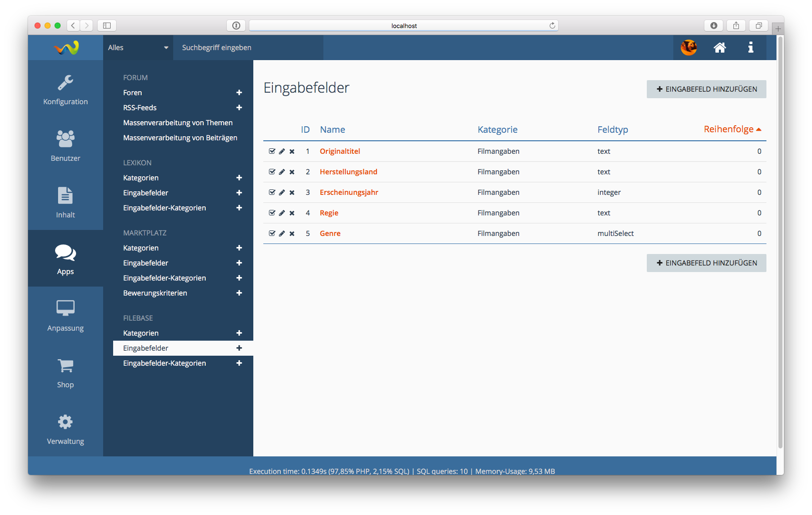Open Bewertungskriterien under Marktplatz

[x=155, y=293]
